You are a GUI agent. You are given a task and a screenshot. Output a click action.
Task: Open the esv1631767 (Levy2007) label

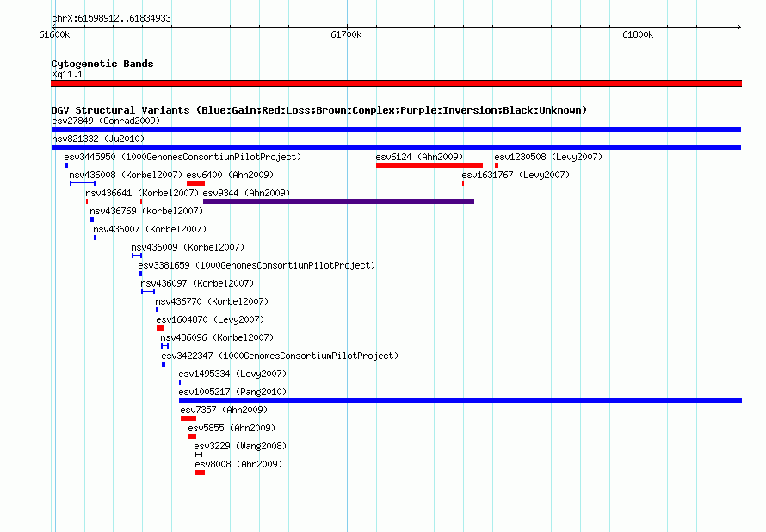[516, 175]
